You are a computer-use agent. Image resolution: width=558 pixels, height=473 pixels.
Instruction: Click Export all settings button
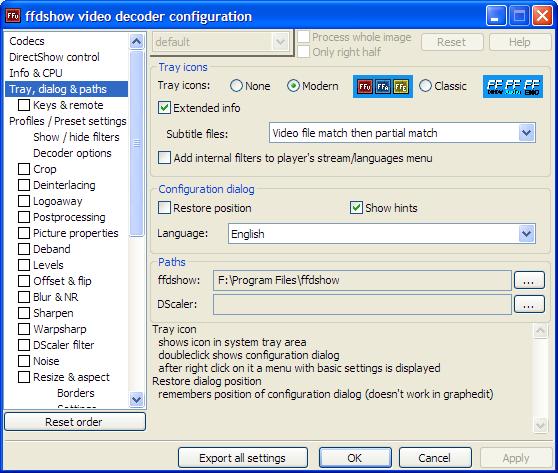click(243, 458)
